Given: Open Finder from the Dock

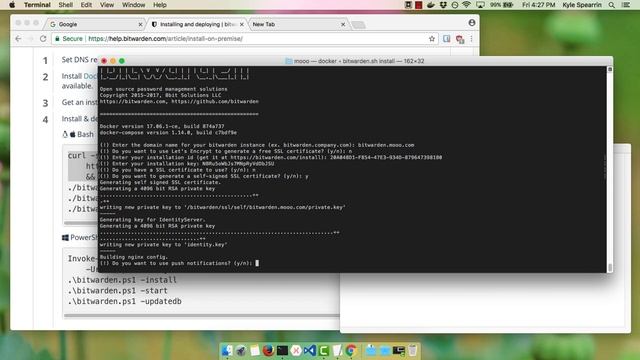Looking at the screenshot, I should pyautogui.click(x=227, y=350).
